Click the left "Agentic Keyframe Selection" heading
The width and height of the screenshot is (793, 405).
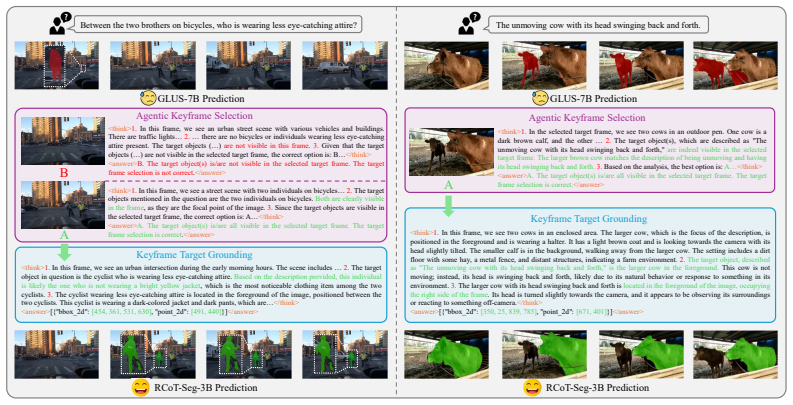coord(194,116)
